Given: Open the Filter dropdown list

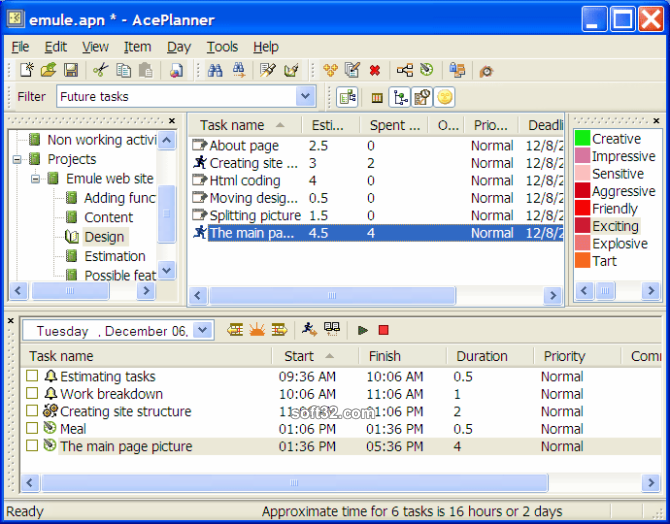Looking at the screenshot, I should pos(305,96).
